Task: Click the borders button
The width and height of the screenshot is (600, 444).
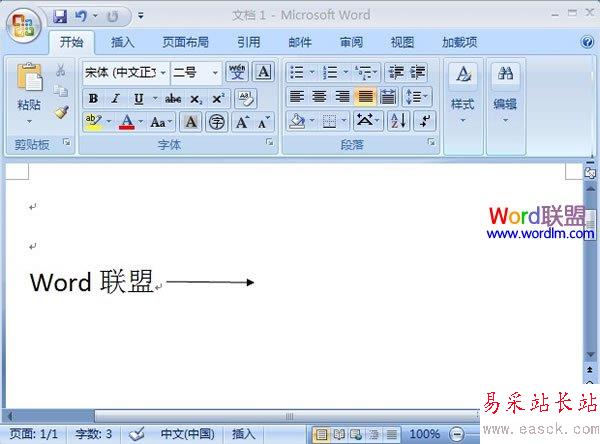Action: click(329, 121)
